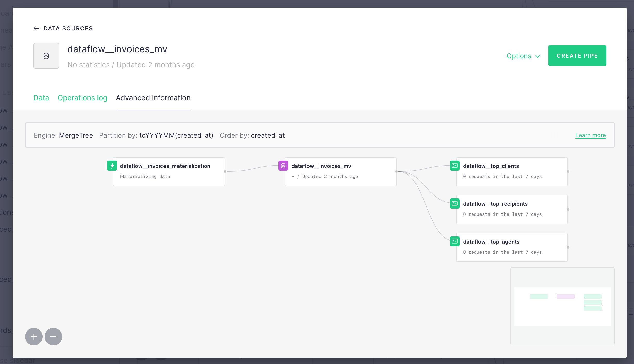Click the Data tab
The image size is (634, 364).
coord(41,97)
